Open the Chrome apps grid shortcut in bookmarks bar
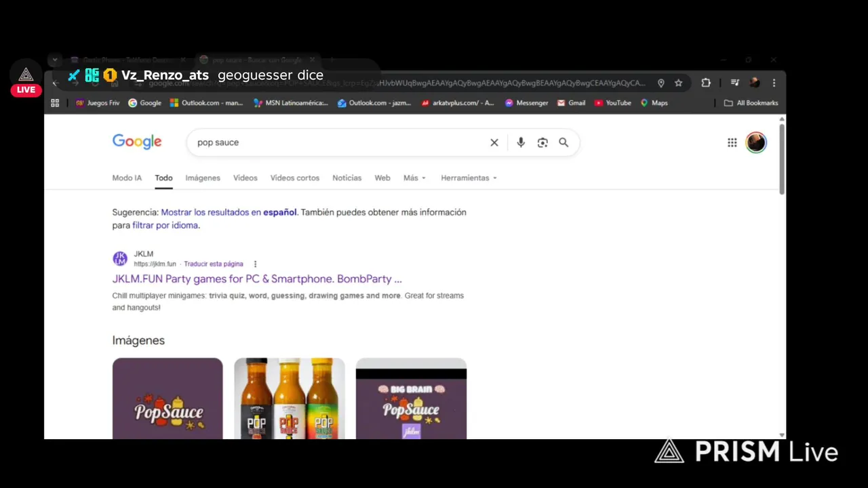This screenshot has width=868, height=488. click(x=55, y=103)
